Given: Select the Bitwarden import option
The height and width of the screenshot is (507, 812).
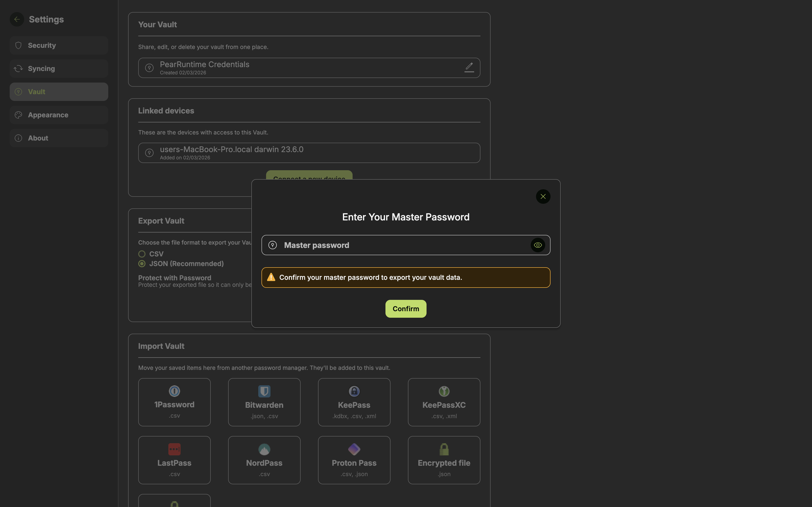Looking at the screenshot, I should (264, 402).
